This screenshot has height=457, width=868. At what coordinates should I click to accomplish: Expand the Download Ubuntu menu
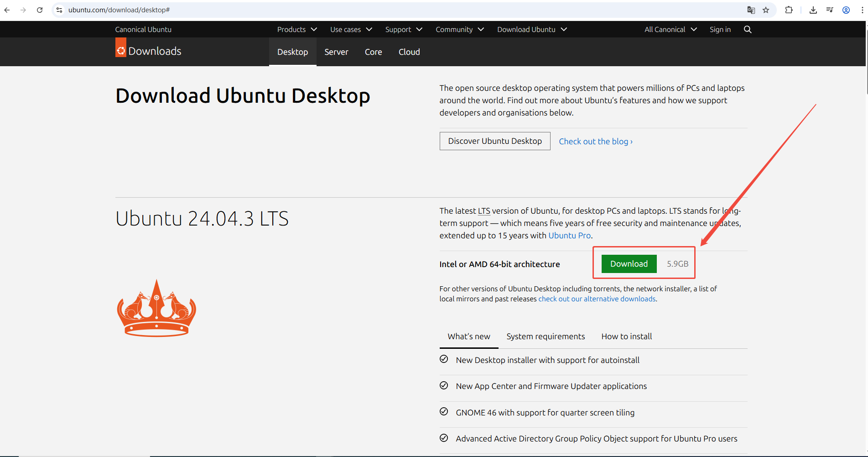532,29
